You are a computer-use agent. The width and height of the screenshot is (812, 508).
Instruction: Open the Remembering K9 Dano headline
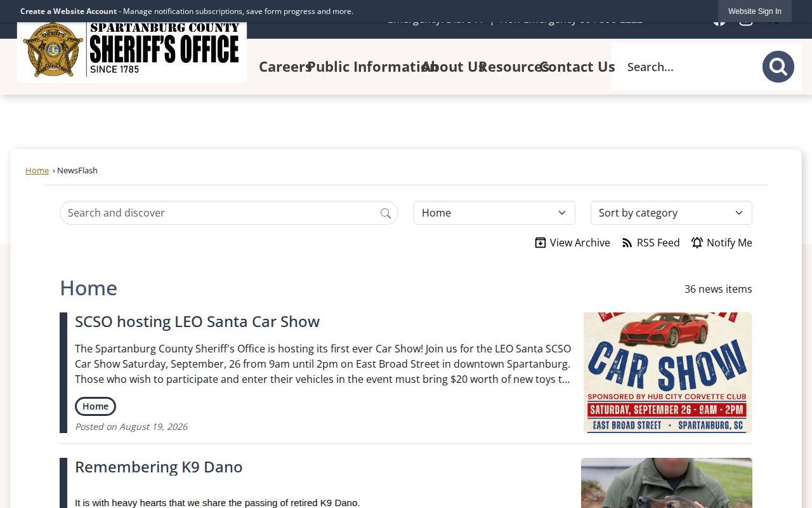tap(159, 467)
